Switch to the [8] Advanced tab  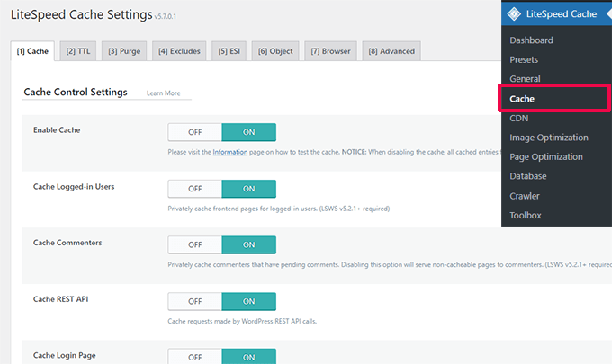click(x=391, y=51)
